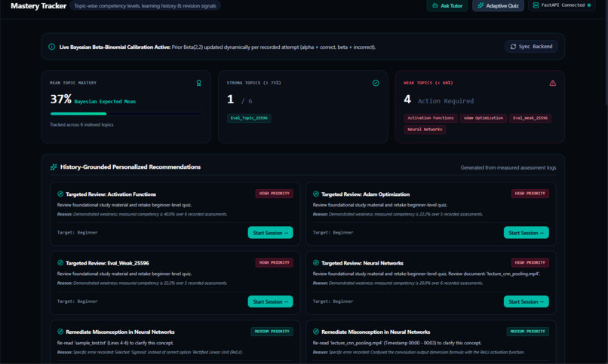Click 'Tracked across 6 indexed topics' text
This screenshot has width=608, height=364.
(81, 124)
